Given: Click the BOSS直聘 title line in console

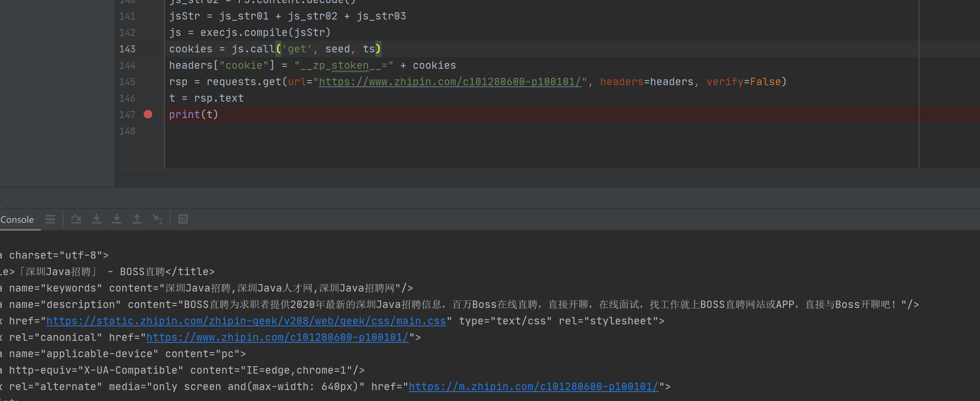Looking at the screenshot, I should [x=107, y=272].
